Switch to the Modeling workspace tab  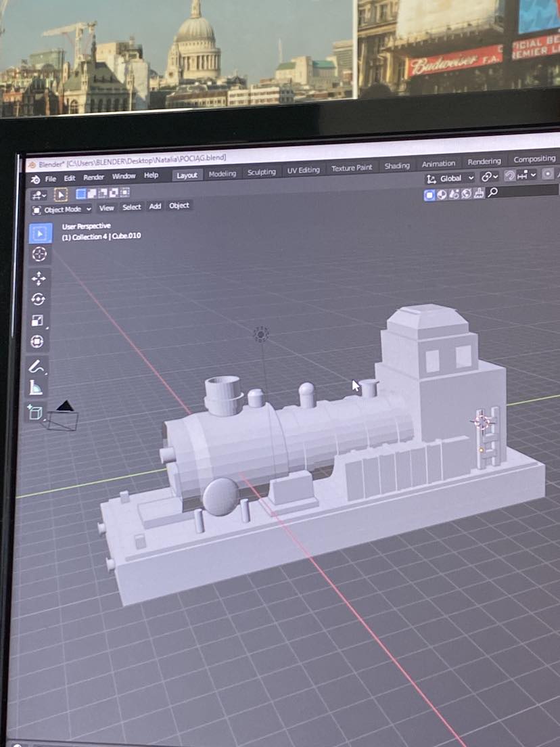click(x=222, y=173)
